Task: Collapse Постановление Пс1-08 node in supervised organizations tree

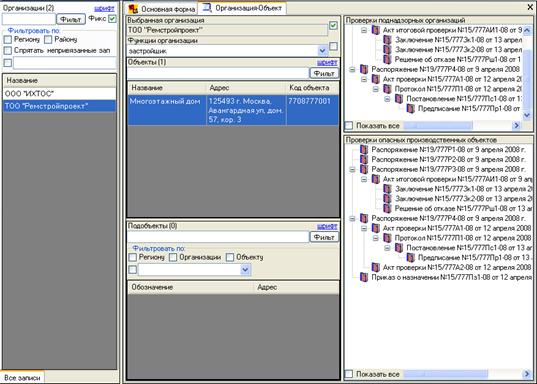Action: tap(387, 99)
